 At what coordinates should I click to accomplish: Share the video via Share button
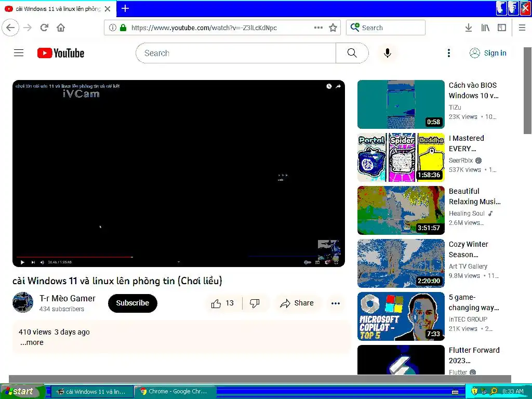(x=297, y=303)
